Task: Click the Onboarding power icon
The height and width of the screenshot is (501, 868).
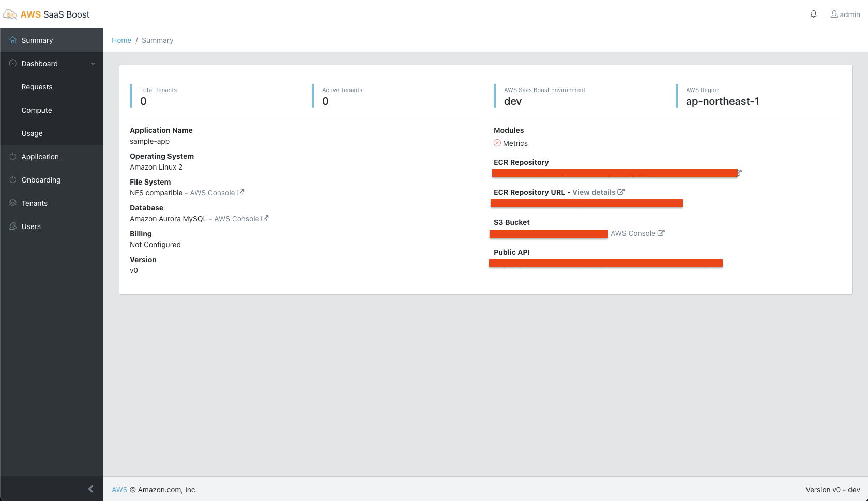Action: [x=13, y=179]
